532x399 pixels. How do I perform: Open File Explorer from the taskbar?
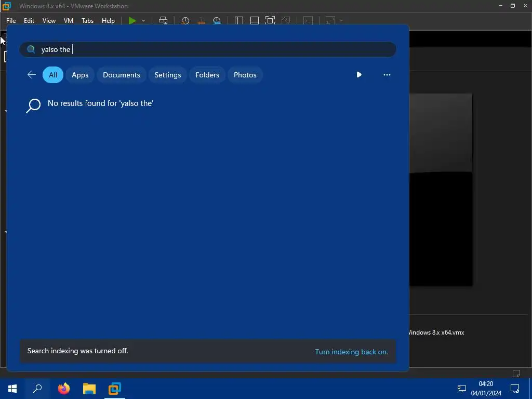point(89,389)
